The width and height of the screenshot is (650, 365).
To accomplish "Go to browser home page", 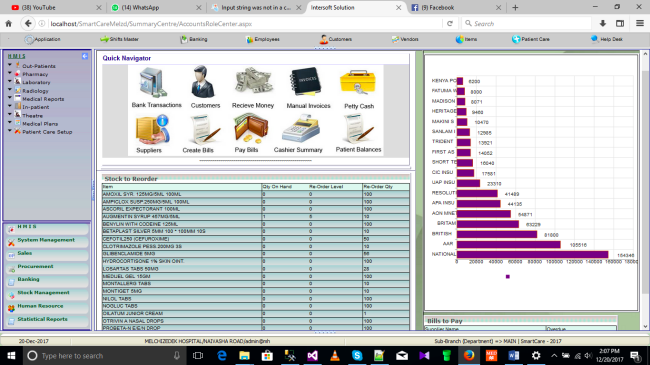I will coord(8,24).
